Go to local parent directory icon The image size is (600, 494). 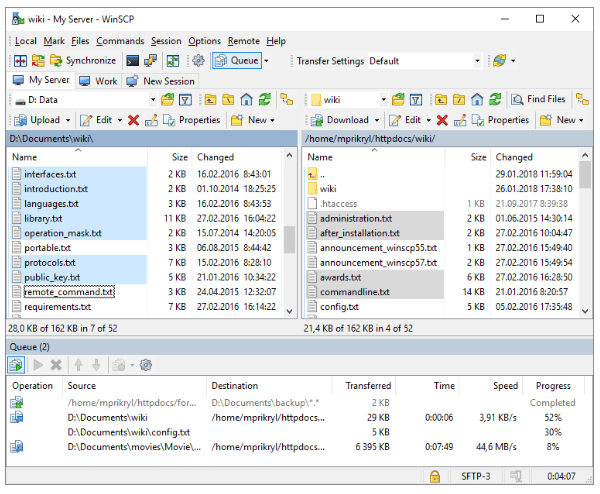pos(210,100)
